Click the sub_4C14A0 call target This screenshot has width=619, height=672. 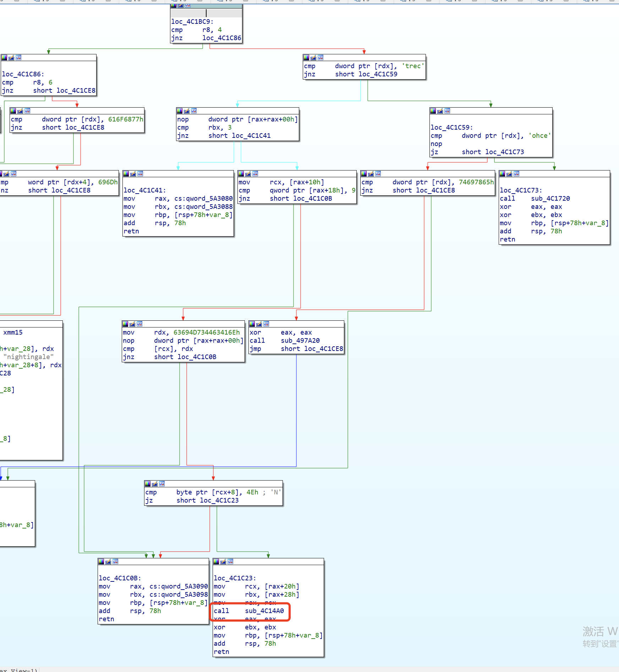[x=264, y=611]
